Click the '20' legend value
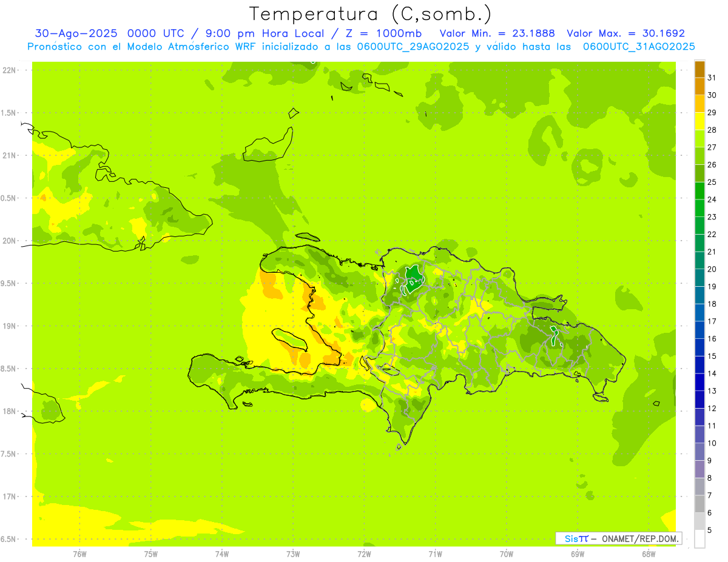The width and height of the screenshot is (728, 562). coord(712,269)
